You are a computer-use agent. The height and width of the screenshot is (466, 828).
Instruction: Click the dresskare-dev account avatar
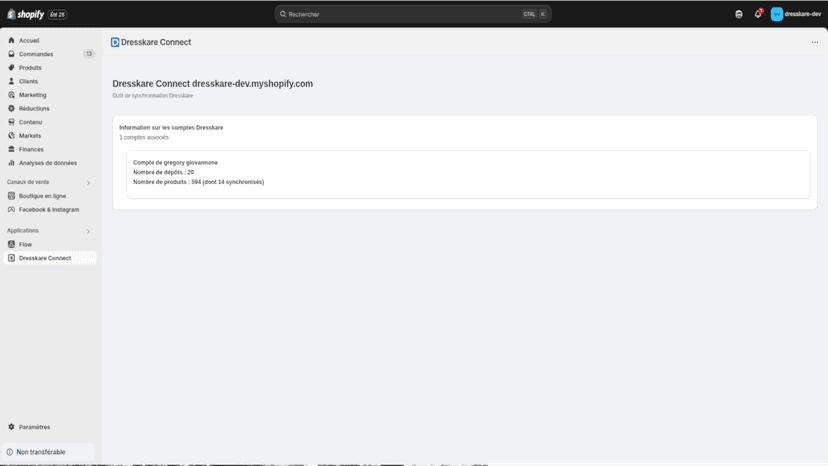point(776,14)
